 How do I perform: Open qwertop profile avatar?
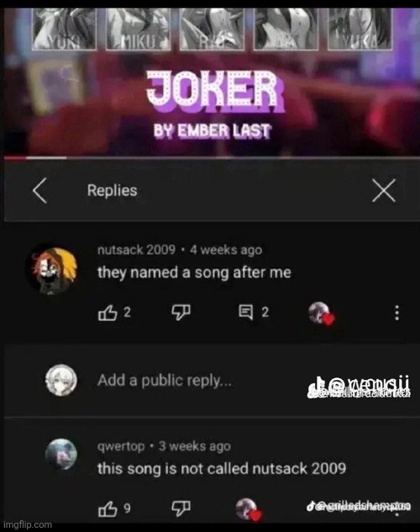[61, 455]
